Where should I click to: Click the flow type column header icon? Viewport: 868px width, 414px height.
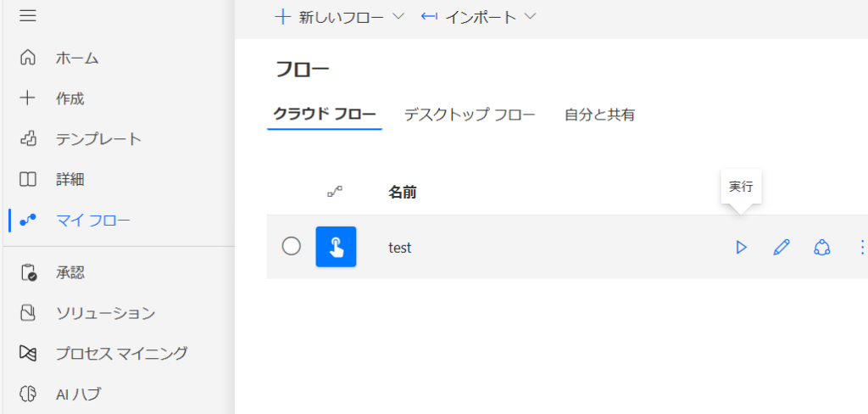(335, 193)
